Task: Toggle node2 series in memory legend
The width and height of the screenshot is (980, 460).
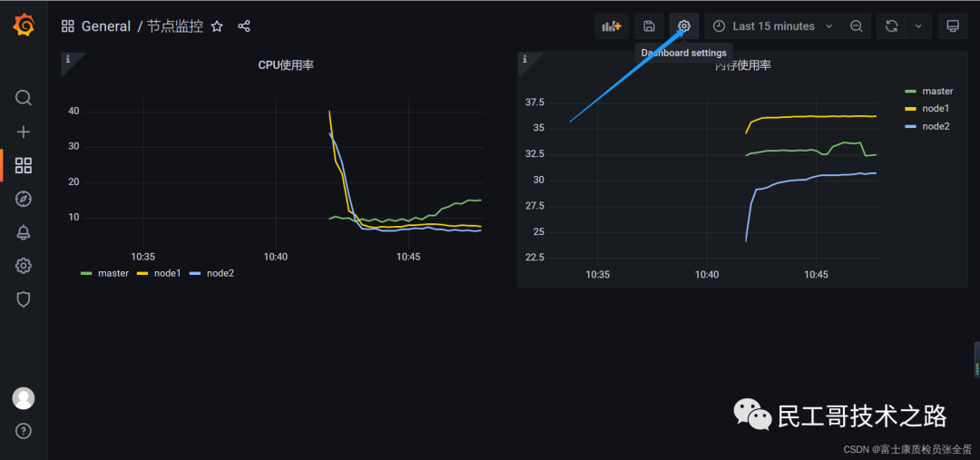Action: (936, 126)
